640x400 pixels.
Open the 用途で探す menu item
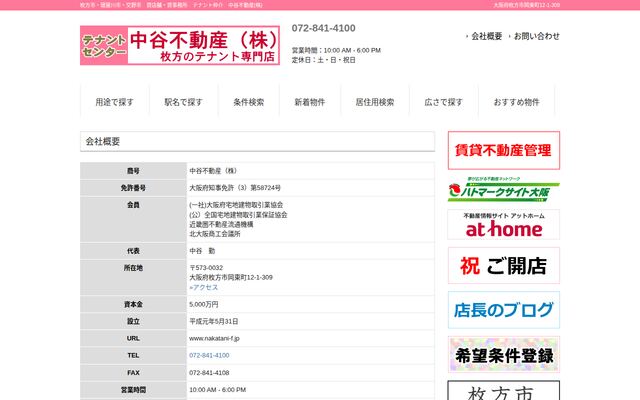pos(115,102)
